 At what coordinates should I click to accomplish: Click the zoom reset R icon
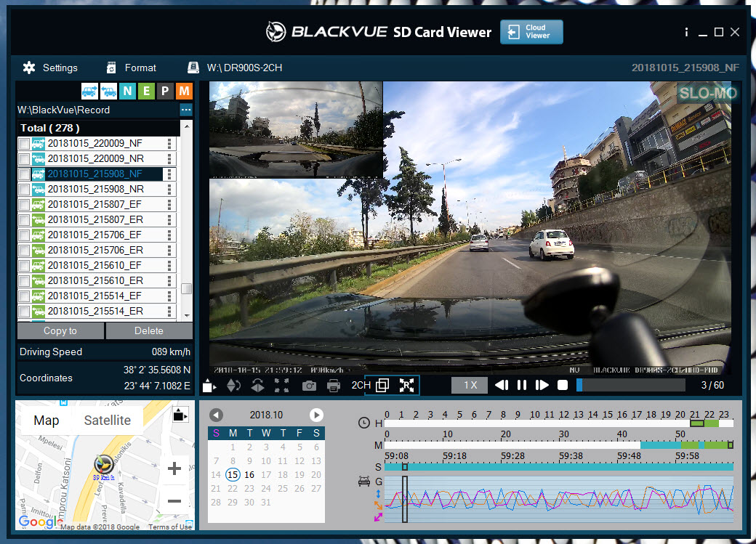point(407,386)
